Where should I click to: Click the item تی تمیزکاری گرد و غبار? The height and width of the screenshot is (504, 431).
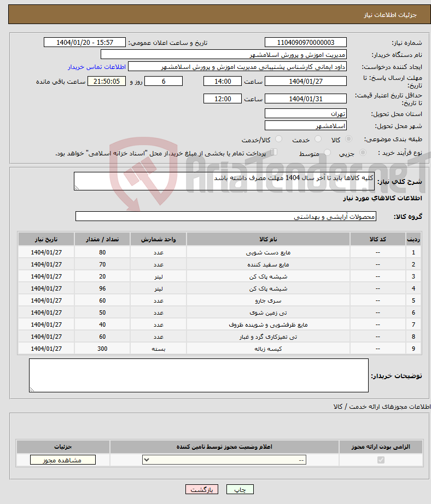pos(268,337)
